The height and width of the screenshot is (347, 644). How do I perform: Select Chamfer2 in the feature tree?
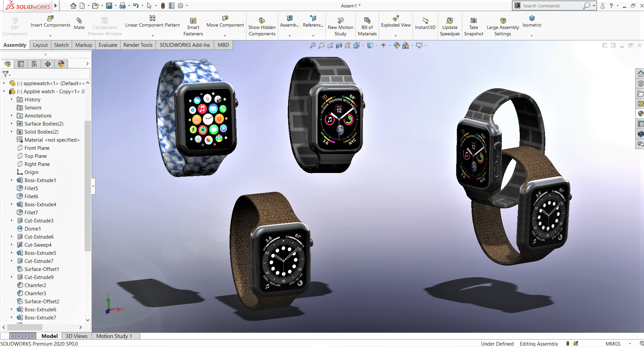tap(35, 285)
